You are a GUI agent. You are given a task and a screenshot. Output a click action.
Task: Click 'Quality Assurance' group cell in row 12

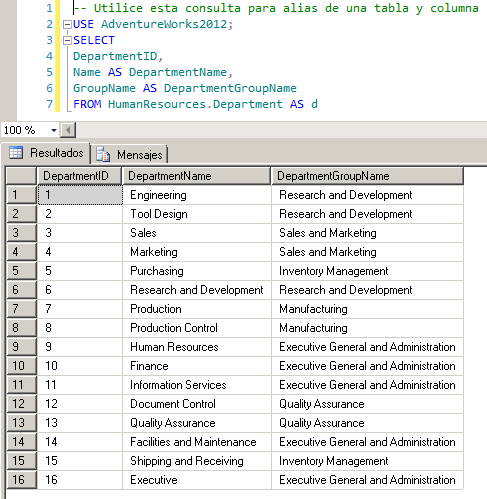pyautogui.click(x=368, y=404)
